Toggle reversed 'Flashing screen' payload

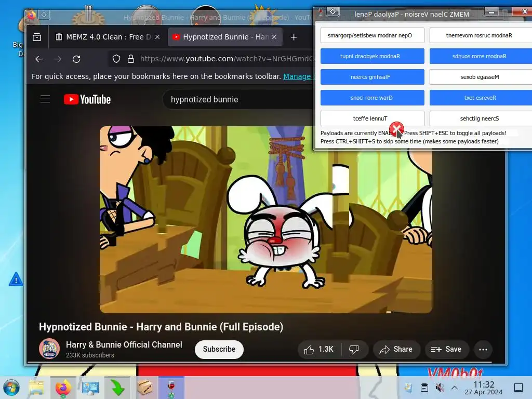coord(372,77)
